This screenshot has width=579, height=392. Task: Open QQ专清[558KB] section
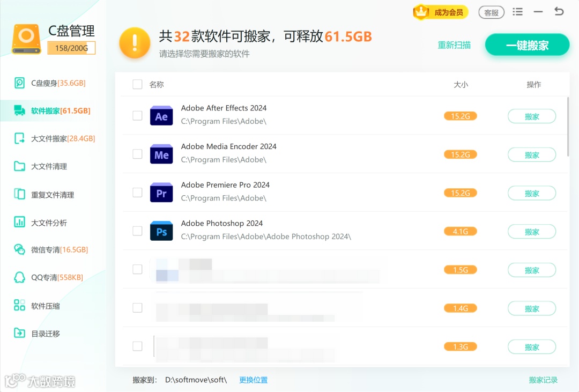tap(53, 277)
